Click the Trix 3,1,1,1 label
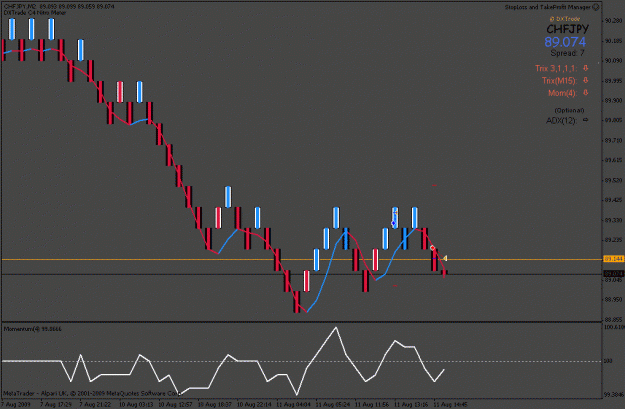The height and width of the screenshot is (409, 625). pyautogui.click(x=556, y=69)
